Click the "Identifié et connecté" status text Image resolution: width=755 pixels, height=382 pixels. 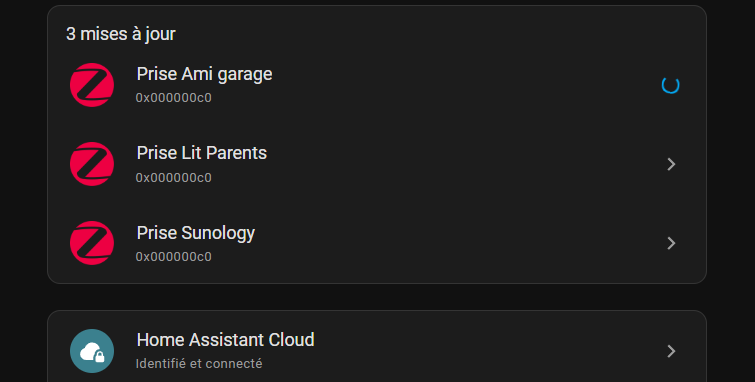pyautogui.click(x=199, y=363)
